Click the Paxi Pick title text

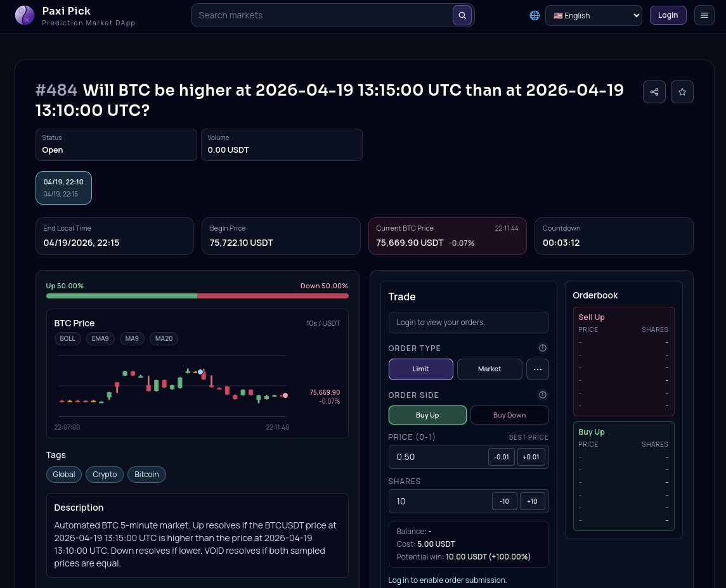(66, 11)
